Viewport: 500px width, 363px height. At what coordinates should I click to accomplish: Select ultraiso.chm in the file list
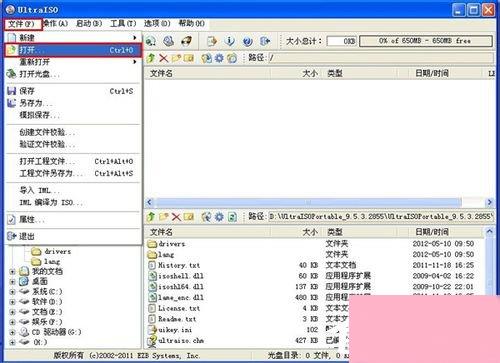tap(176, 341)
